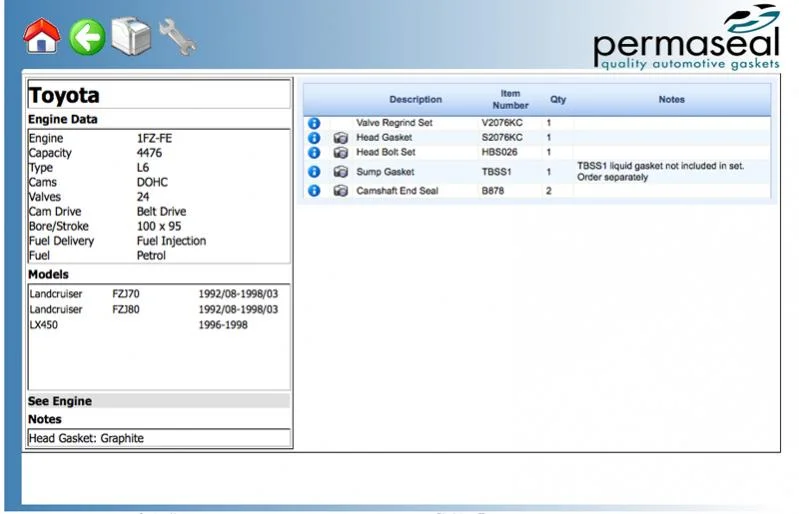View photo of Sump Gasket
The image size is (799, 514).
(x=340, y=172)
